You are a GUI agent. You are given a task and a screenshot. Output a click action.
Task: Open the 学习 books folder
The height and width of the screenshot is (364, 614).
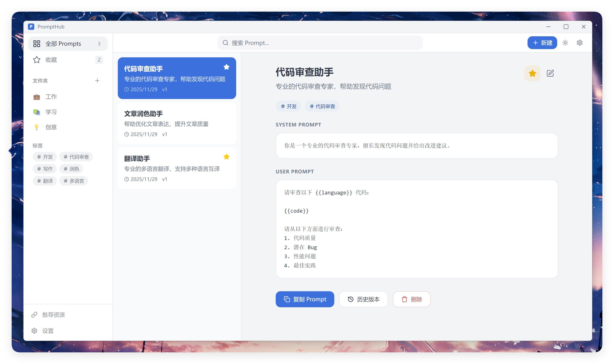pos(51,112)
